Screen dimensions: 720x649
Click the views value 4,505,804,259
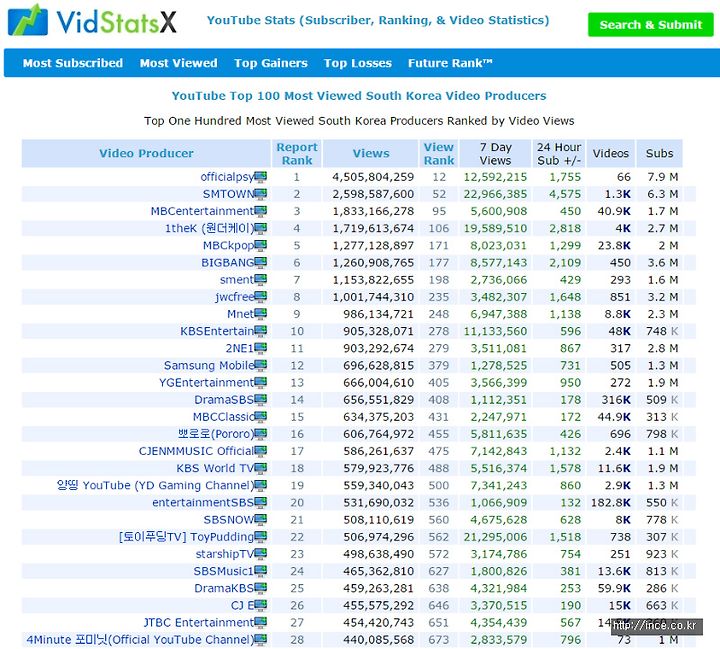coord(373,177)
